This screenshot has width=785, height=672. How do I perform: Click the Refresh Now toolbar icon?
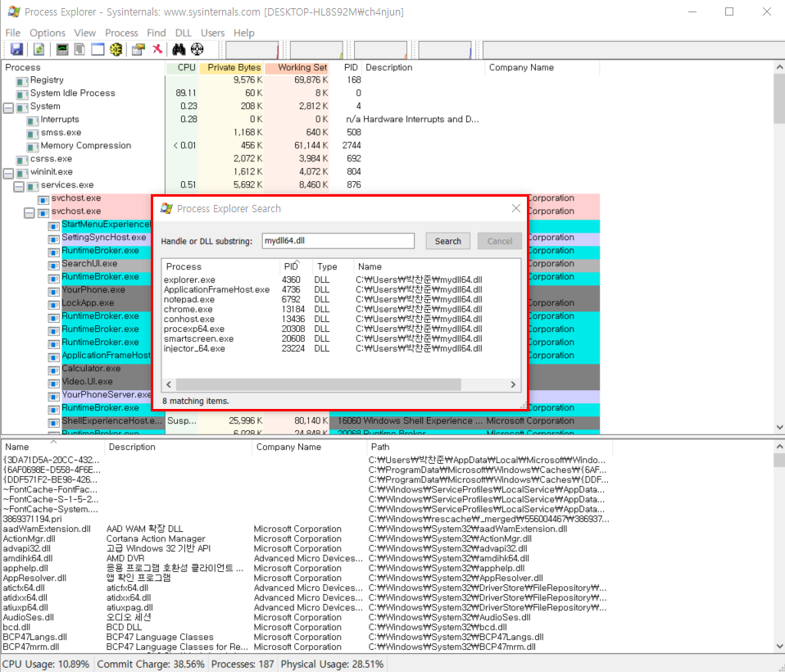click(39, 49)
